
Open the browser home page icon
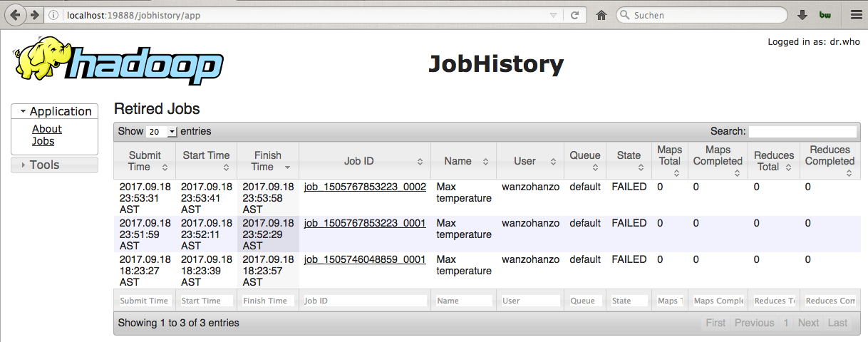point(601,15)
